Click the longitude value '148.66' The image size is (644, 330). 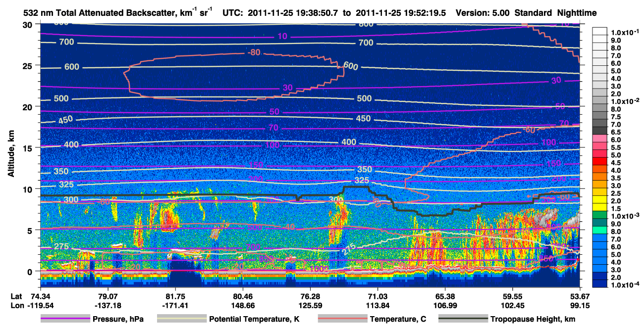click(x=242, y=305)
